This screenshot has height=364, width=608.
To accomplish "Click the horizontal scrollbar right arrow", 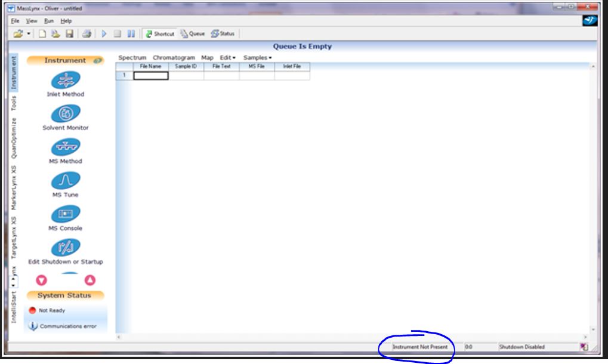I will (x=585, y=337).
